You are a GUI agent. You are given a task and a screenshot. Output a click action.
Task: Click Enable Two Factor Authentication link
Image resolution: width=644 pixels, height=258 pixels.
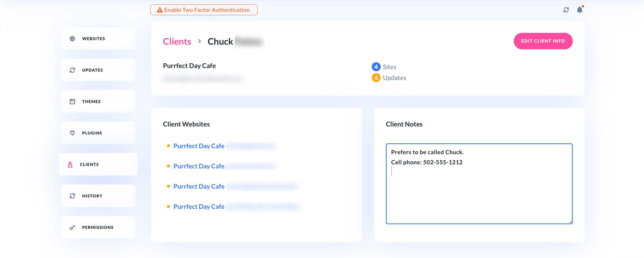pyautogui.click(x=207, y=10)
